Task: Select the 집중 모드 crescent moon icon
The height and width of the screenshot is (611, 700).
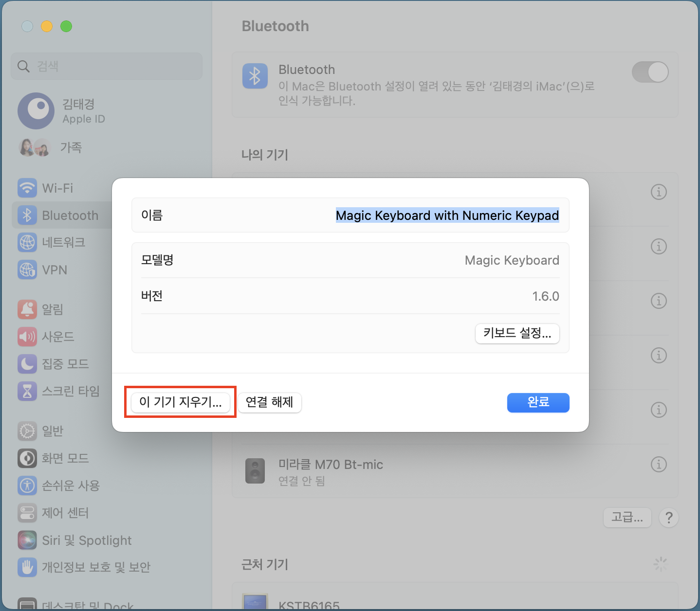Action: pos(27,363)
